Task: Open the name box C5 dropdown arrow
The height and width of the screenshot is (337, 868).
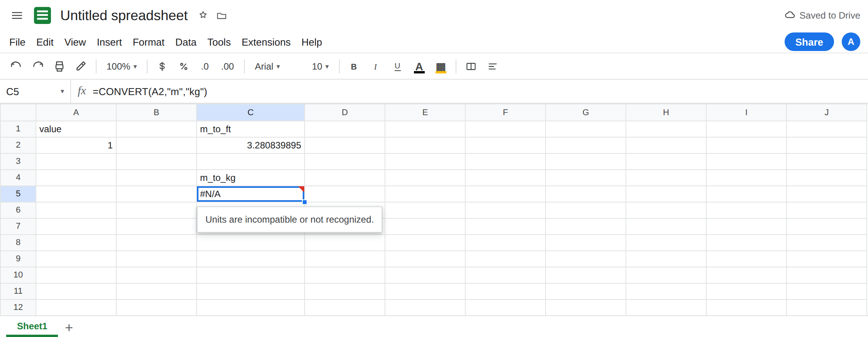Action: pos(62,92)
